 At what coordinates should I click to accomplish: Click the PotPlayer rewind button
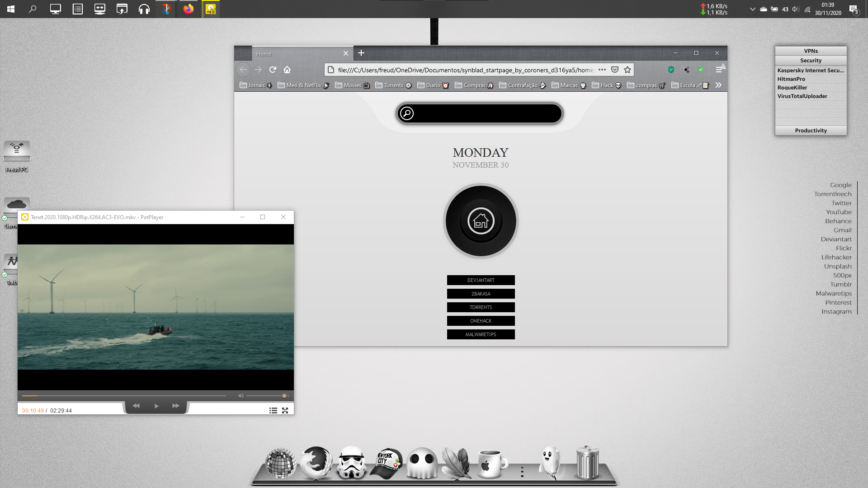136,406
